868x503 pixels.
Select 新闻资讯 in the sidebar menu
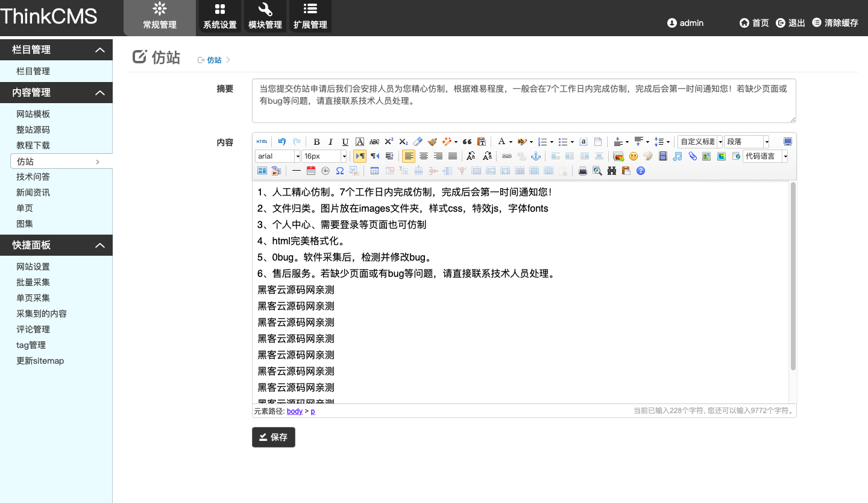[33, 192]
